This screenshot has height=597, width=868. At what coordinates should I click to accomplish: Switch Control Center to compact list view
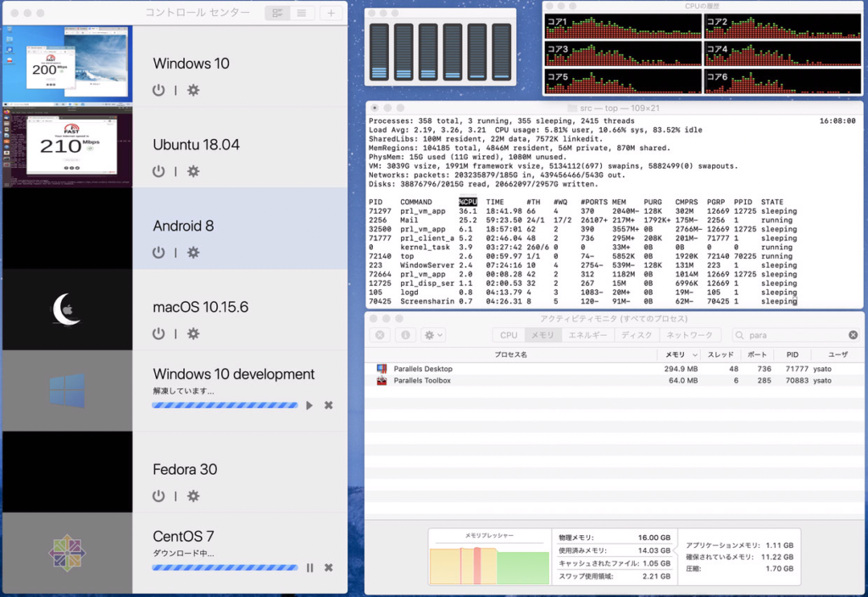(300, 14)
